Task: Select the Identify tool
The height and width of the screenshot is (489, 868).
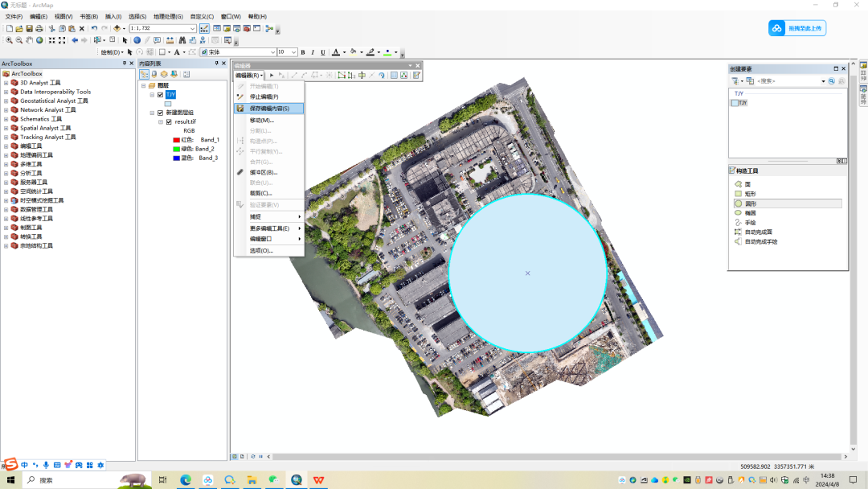Action: point(137,40)
